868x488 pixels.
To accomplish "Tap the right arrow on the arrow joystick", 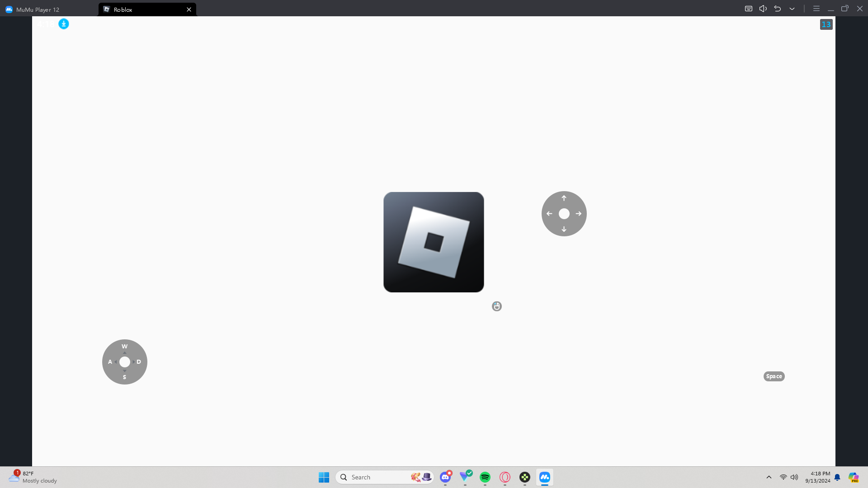I will point(579,214).
